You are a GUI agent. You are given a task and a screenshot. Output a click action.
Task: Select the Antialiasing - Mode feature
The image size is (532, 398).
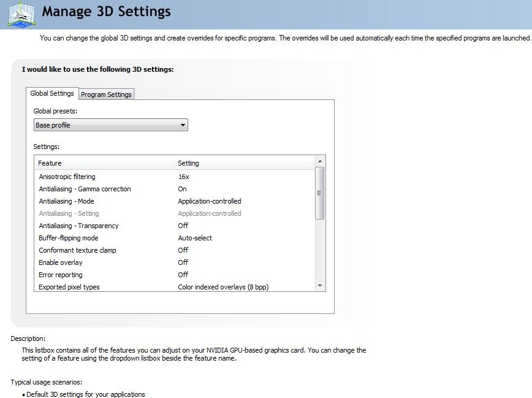click(66, 201)
